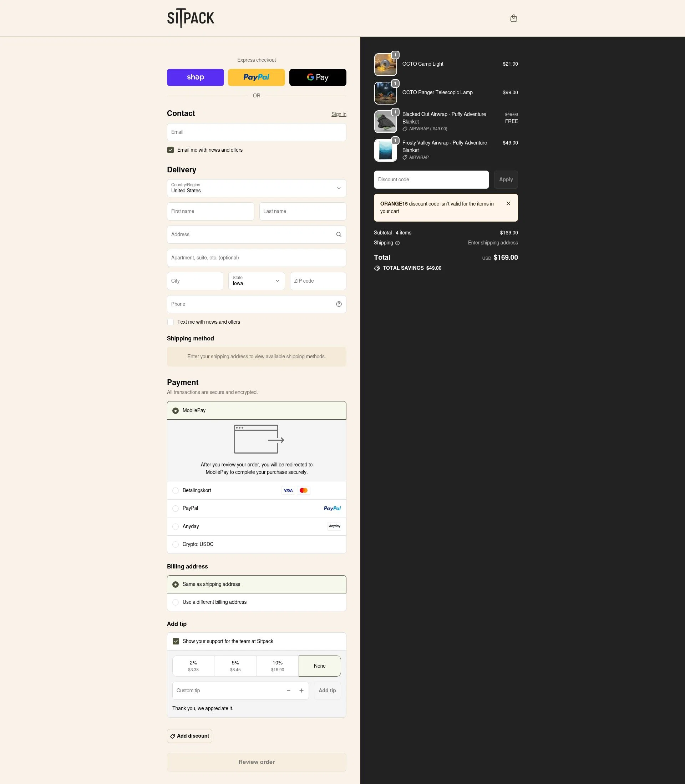Click the Apply discount button
Screen dimensions: 685x784
(505, 179)
